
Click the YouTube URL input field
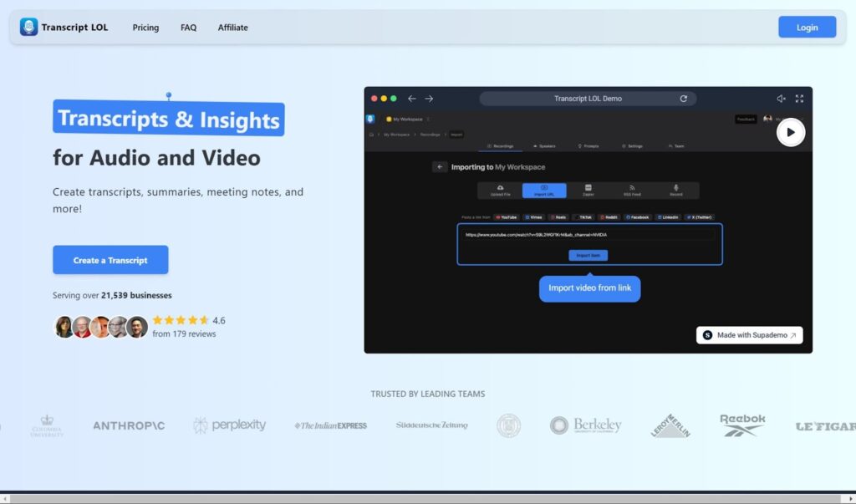click(x=588, y=235)
